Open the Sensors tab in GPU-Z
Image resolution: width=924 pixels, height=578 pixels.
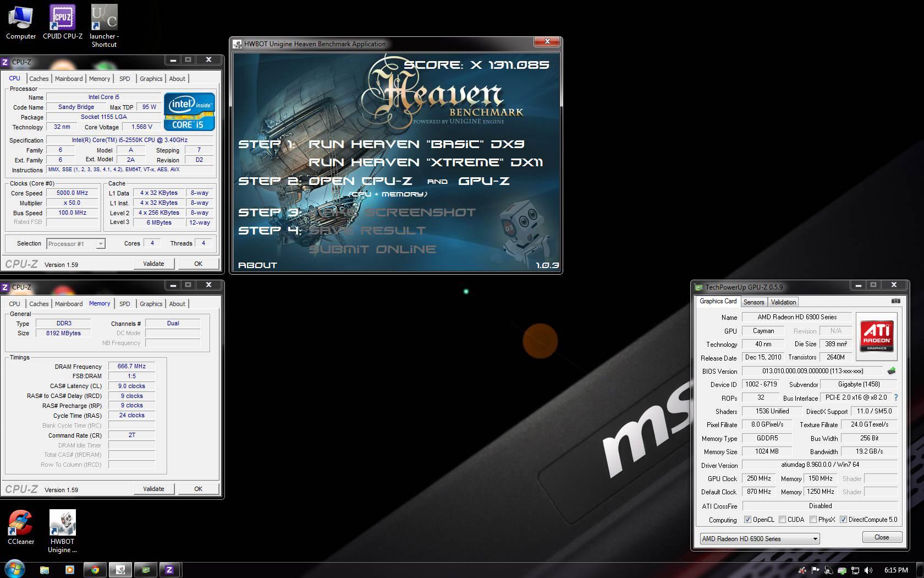(754, 302)
